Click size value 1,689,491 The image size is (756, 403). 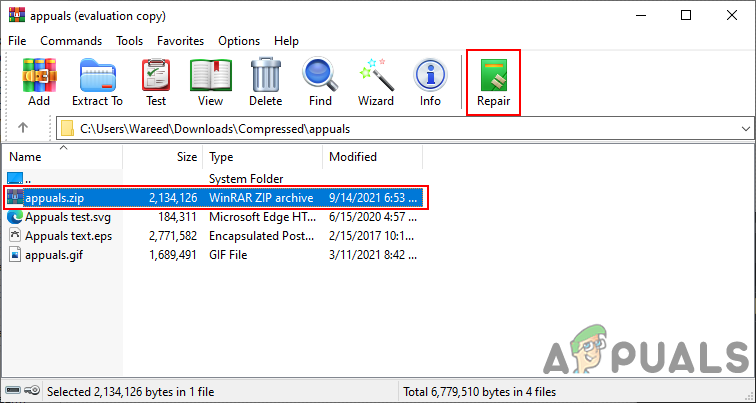pos(173,255)
